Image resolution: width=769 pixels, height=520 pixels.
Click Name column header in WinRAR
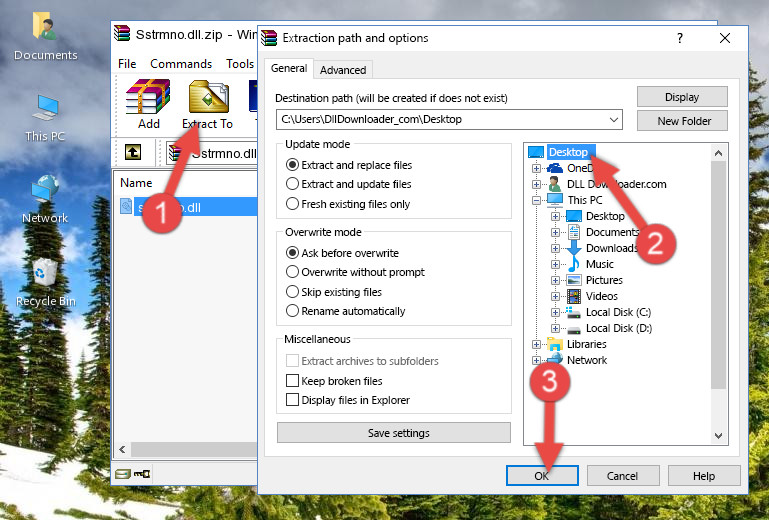136,183
